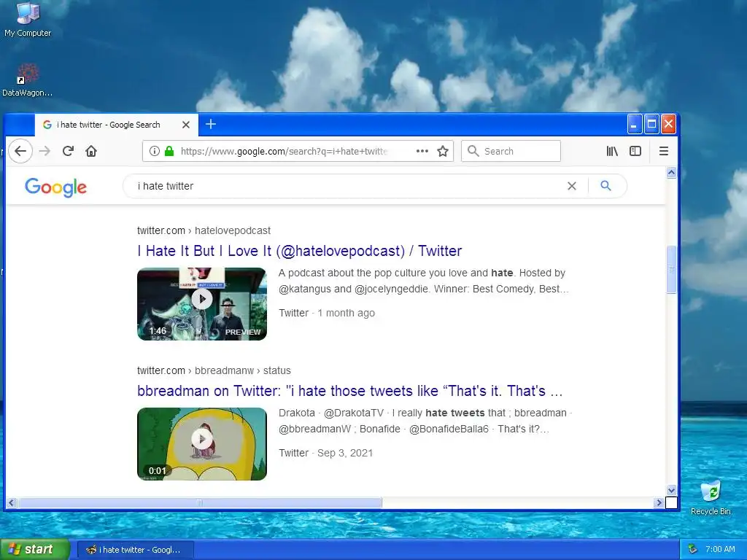
Task: Reload the page with the refresh icon
Action: coord(68,151)
